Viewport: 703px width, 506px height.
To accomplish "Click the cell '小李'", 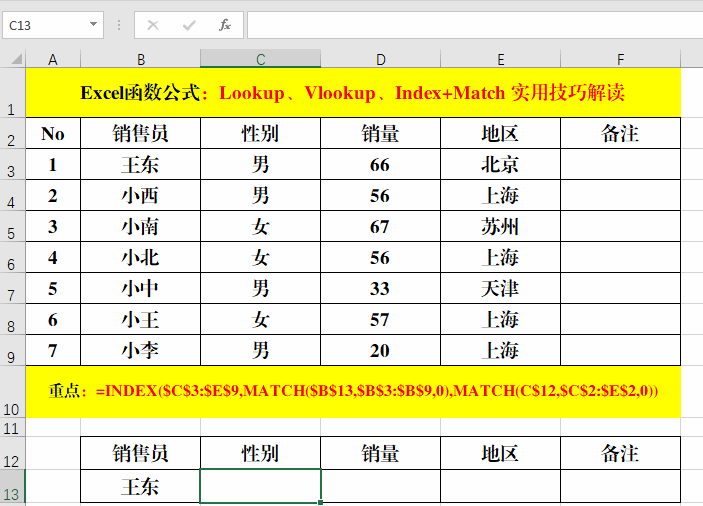I will click(x=140, y=350).
